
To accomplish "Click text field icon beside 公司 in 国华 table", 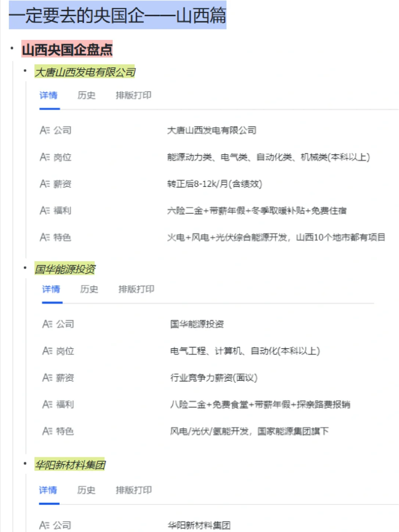I will (47, 324).
